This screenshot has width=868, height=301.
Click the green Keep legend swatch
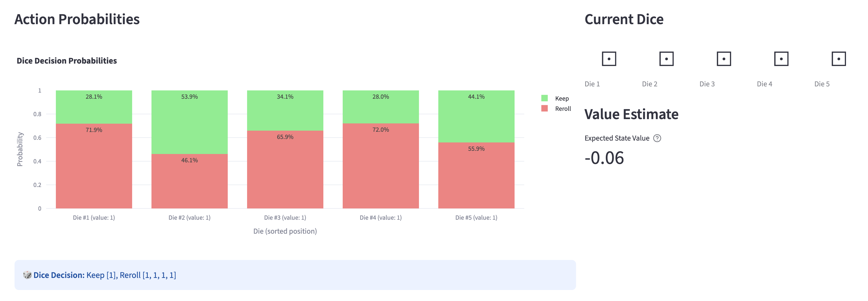pos(544,98)
